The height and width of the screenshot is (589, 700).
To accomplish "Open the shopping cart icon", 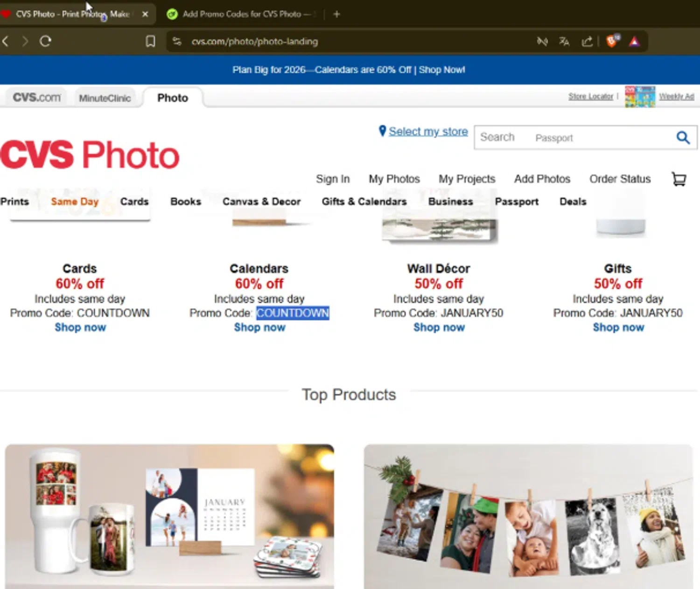I will coord(679,179).
